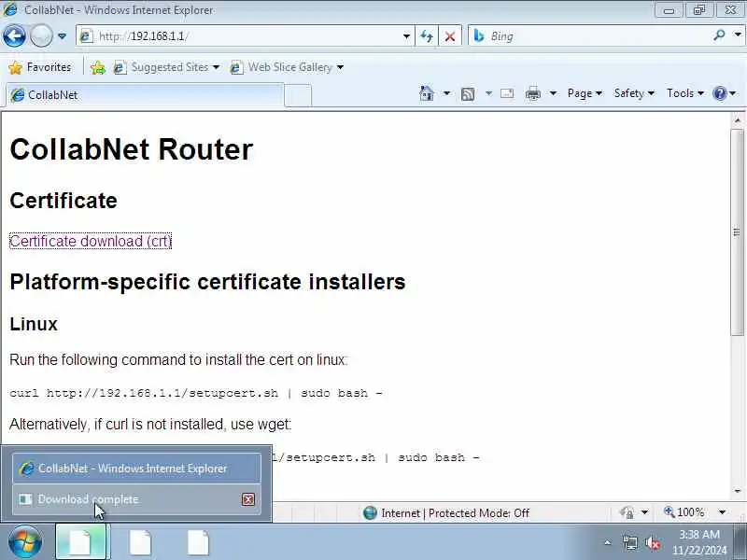
Task: Click the Home page icon
Action: [427, 93]
